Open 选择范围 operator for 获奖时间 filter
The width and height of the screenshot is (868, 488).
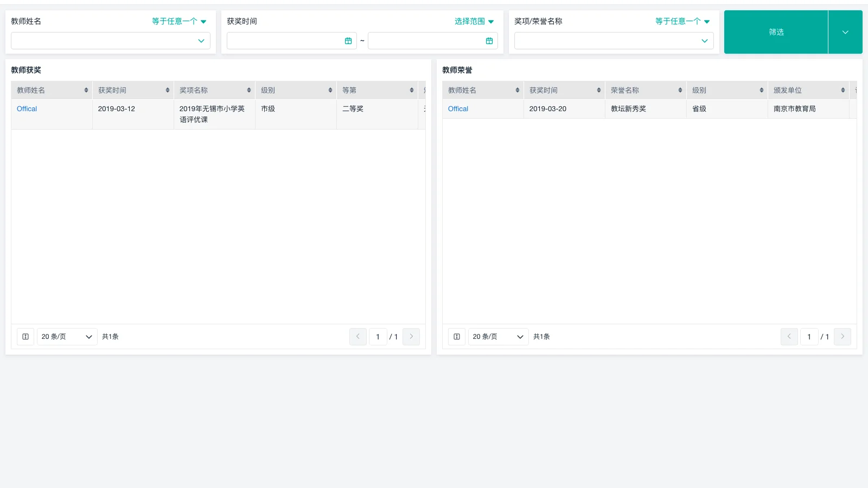(474, 21)
